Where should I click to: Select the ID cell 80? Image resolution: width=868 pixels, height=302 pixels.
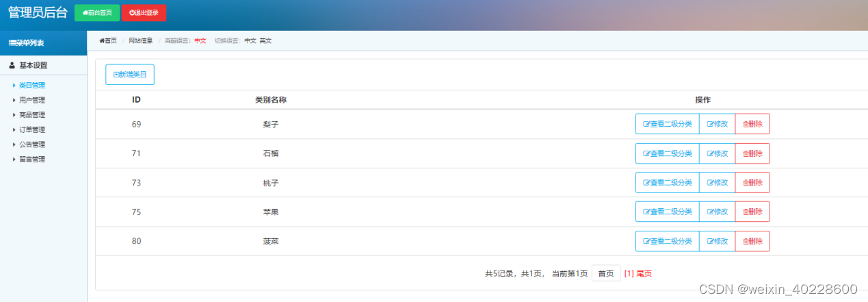point(136,242)
